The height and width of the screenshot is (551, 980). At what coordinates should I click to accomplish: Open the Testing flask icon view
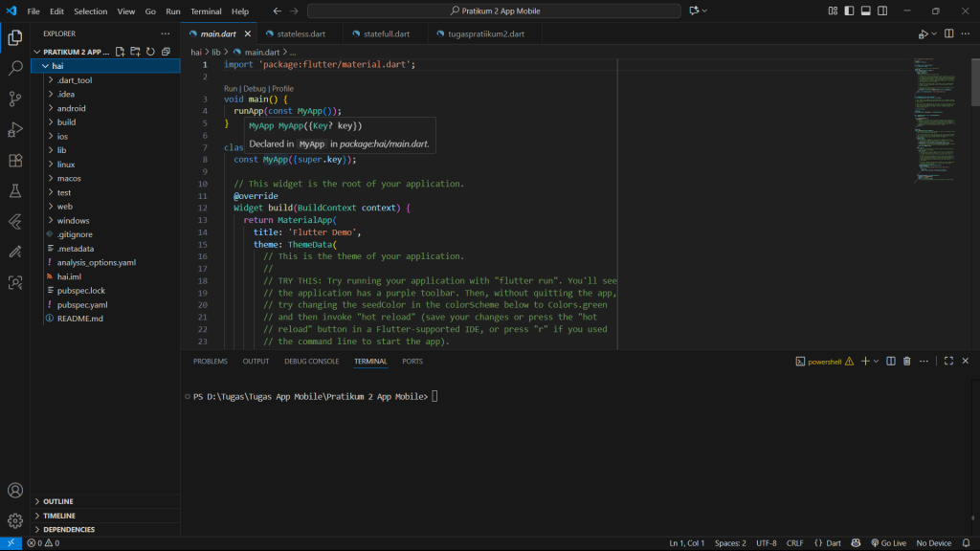[x=15, y=190]
